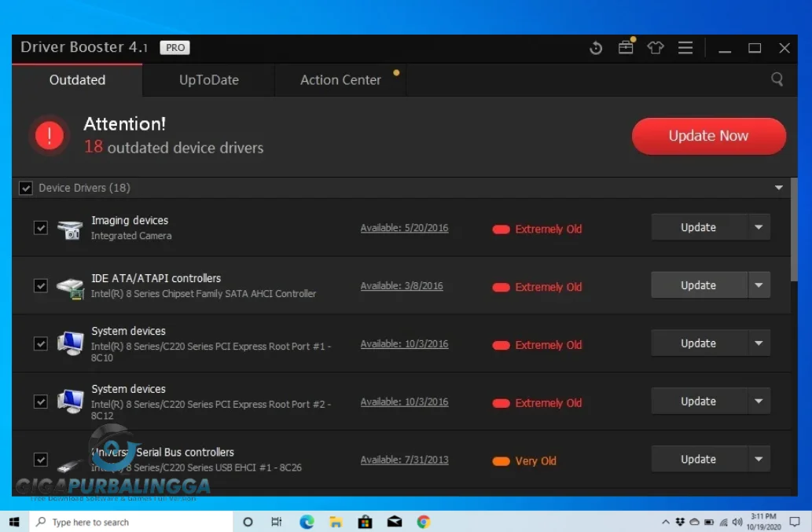Uncheck checkbox for PCI Express Root Port #2
Image resolution: width=812 pixels, height=532 pixels.
(40, 402)
